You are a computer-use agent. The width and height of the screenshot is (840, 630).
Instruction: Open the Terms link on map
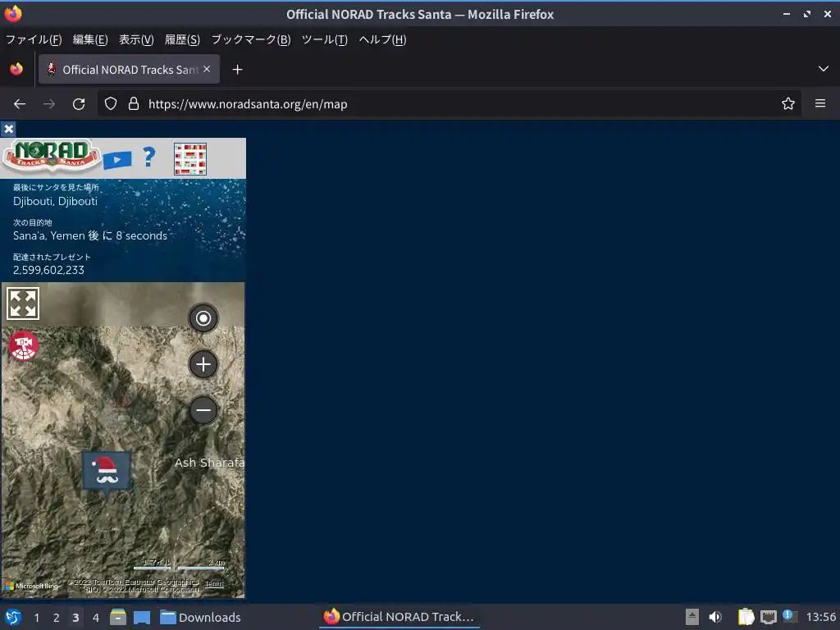(x=214, y=584)
